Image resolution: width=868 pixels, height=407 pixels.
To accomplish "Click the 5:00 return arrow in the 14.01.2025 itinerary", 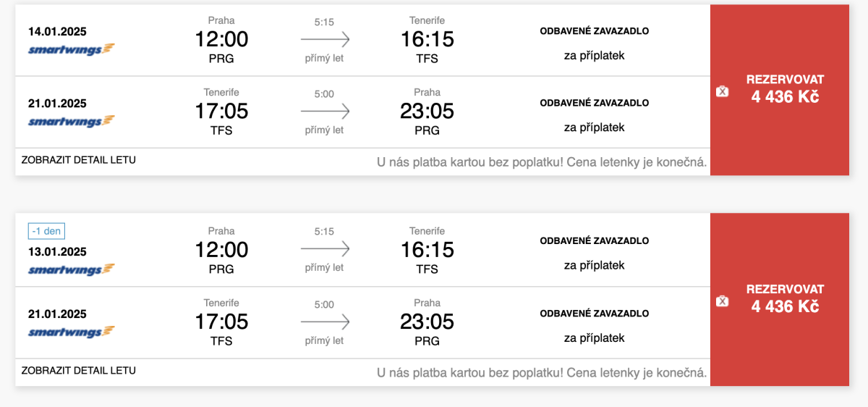I will [325, 112].
